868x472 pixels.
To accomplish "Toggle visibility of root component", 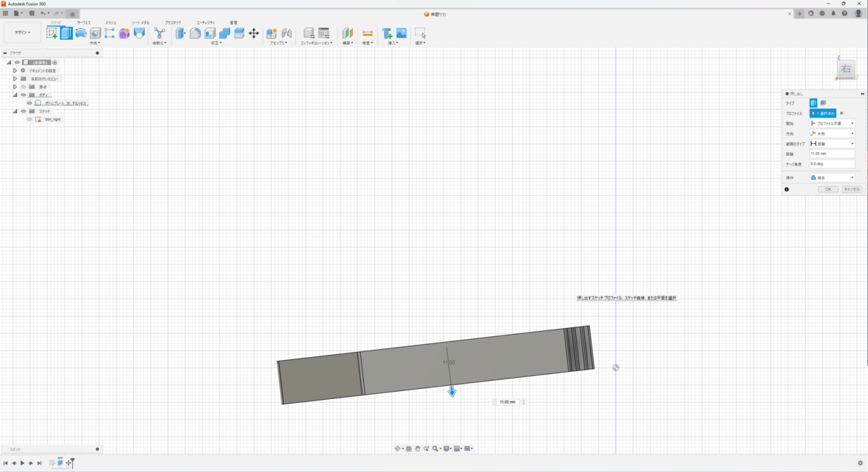I will (x=17, y=62).
